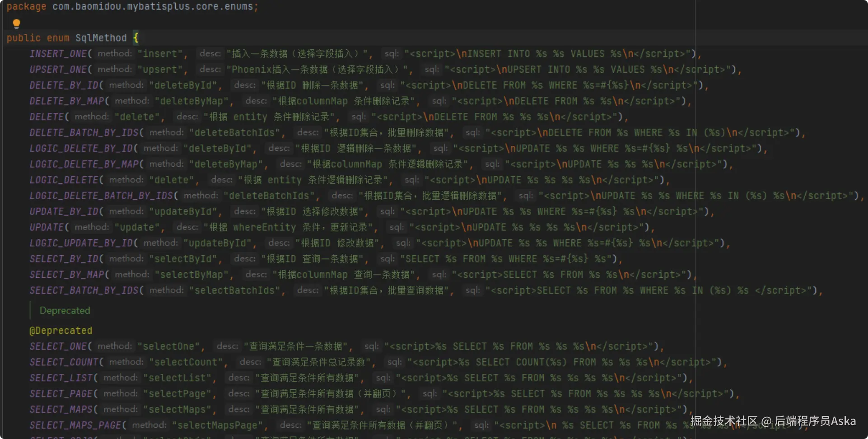Click the LOGIC_DELETE_BATCH_BY_IDS enum constant
The image size is (868, 439).
[101, 196]
